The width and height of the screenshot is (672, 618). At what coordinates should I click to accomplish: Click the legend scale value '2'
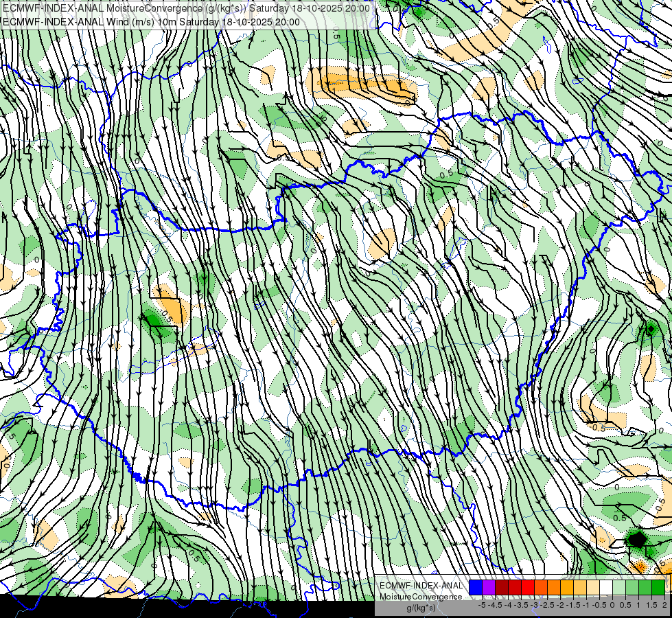click(664, 605)
